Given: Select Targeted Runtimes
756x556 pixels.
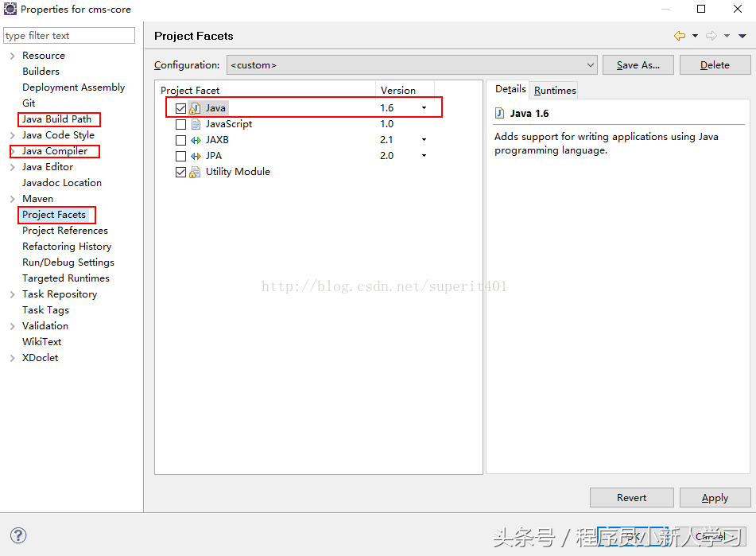Looking at the screenshot, I should tap(65, 278).
